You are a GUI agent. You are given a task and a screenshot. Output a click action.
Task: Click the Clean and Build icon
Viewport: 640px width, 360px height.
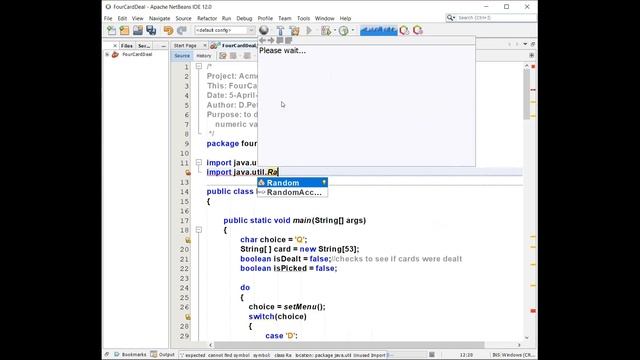click(x=294, y=31)
